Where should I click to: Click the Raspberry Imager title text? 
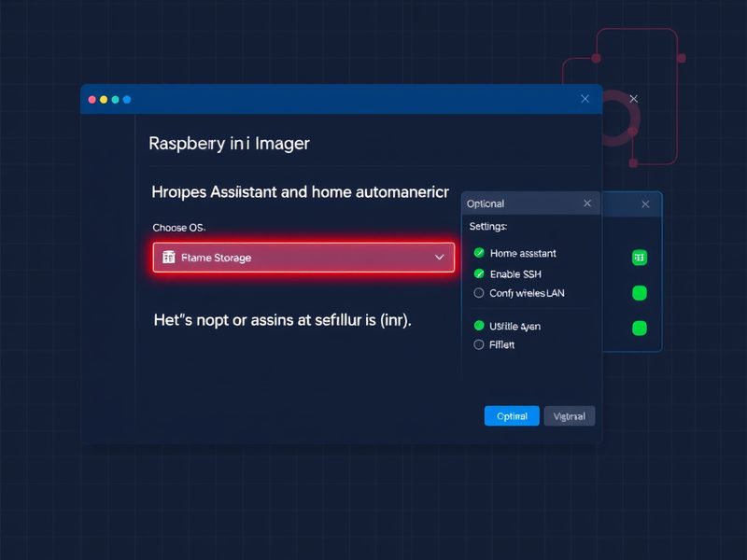tap(229, 144)
